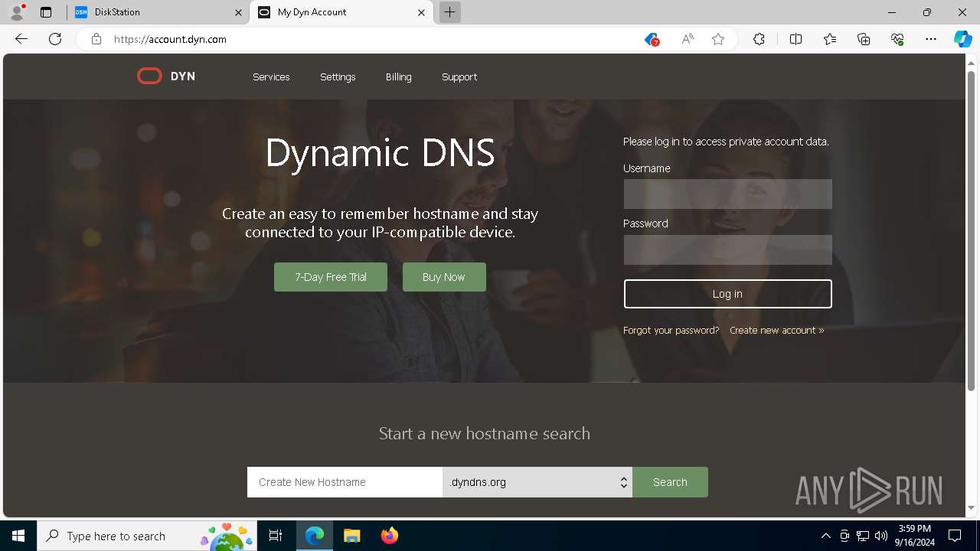This screenshot has height=551, width=980.
Task: Switch to the DiskStation tab
Action: (x=157, y=12)
